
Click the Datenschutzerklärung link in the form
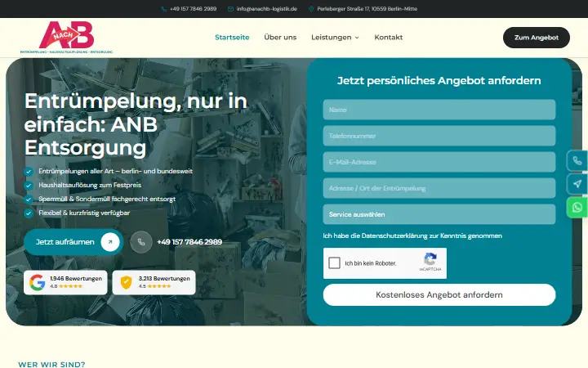[394, 236]
